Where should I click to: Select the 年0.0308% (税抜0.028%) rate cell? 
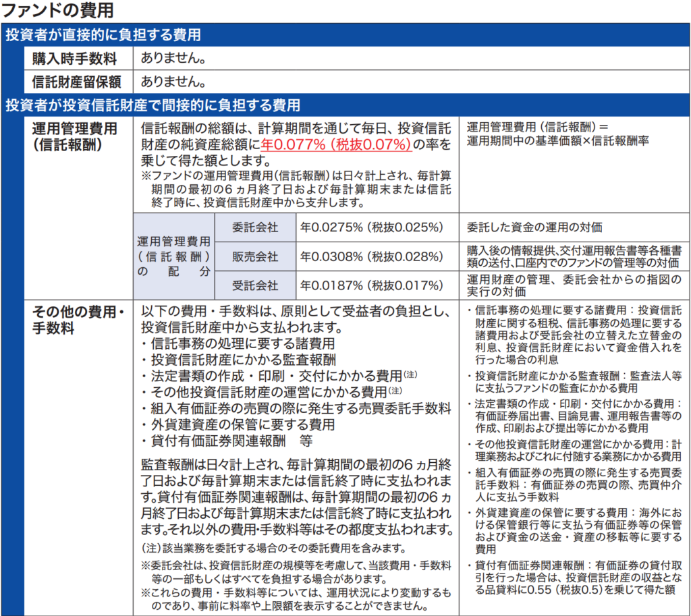click(371, 256)
